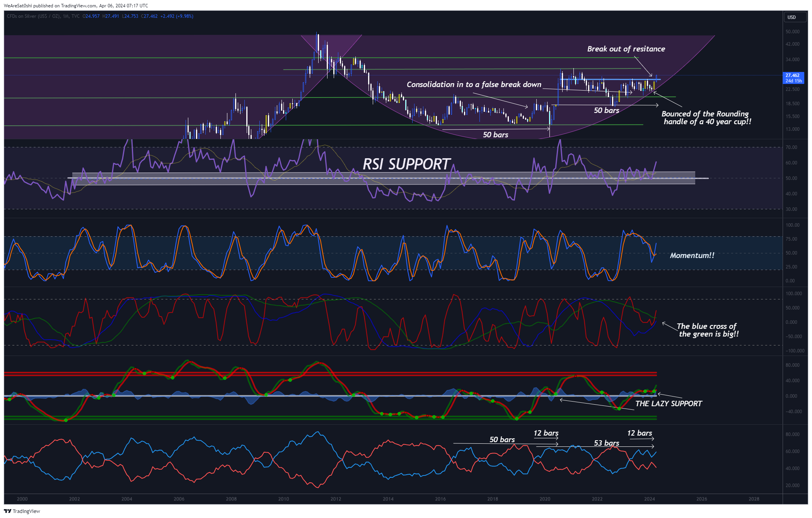Click the change value +2.492 (+9.98%)
The image size is (812, 518).
coord(177,16)
